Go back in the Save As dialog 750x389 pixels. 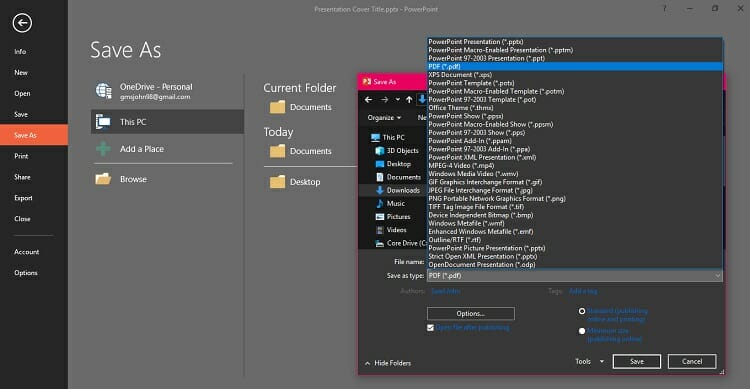368,100
